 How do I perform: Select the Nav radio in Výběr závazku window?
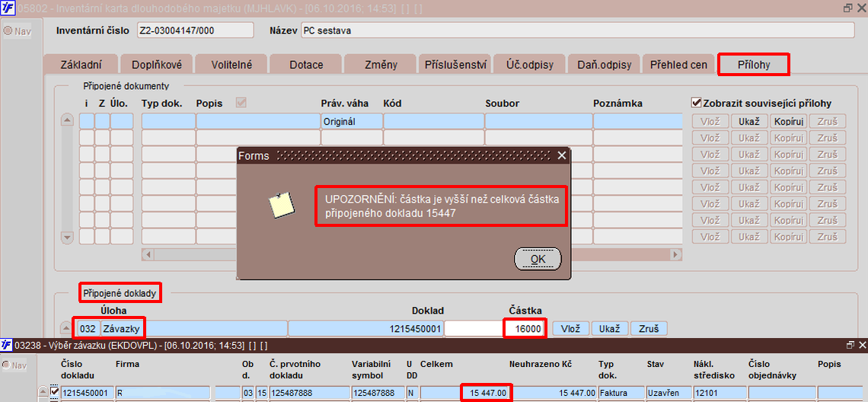(8, 365)
